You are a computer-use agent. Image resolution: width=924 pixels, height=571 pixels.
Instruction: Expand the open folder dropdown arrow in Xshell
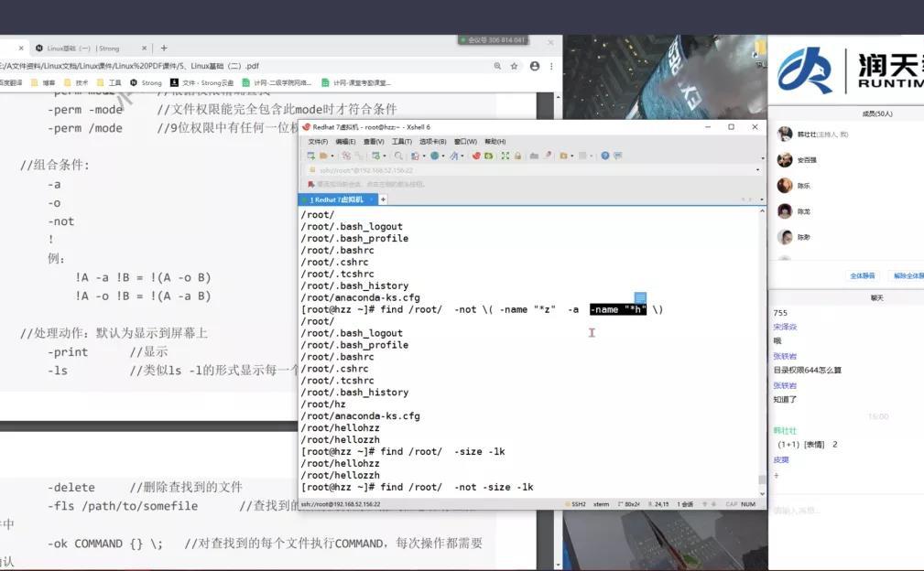(332, 156)
